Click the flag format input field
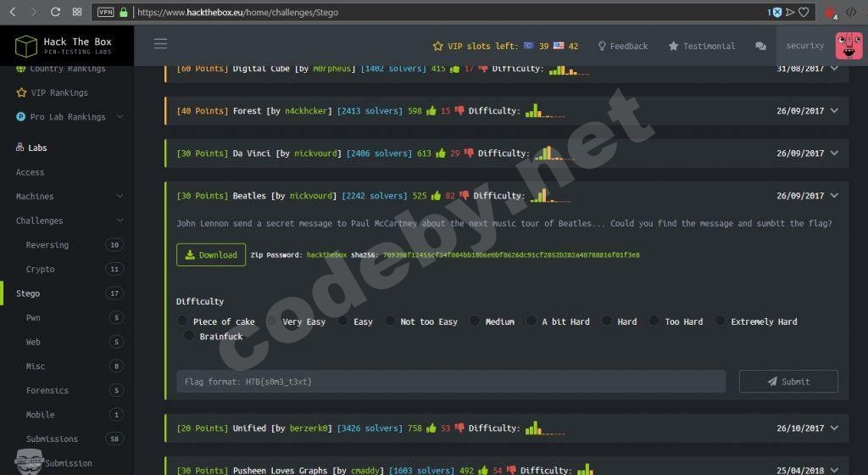 click(451, 382)
